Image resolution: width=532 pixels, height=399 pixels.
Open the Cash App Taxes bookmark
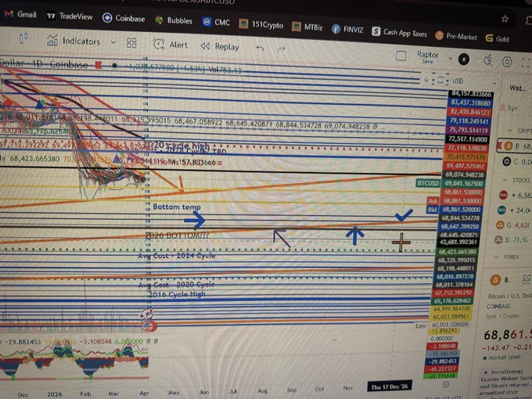[399, 32]
